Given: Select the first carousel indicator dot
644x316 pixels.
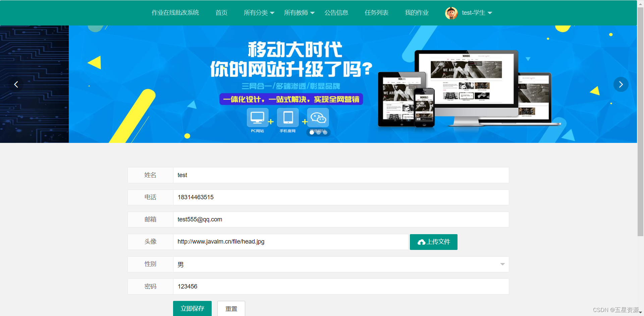Looking at the screenshot, I should tap(312, 132).
